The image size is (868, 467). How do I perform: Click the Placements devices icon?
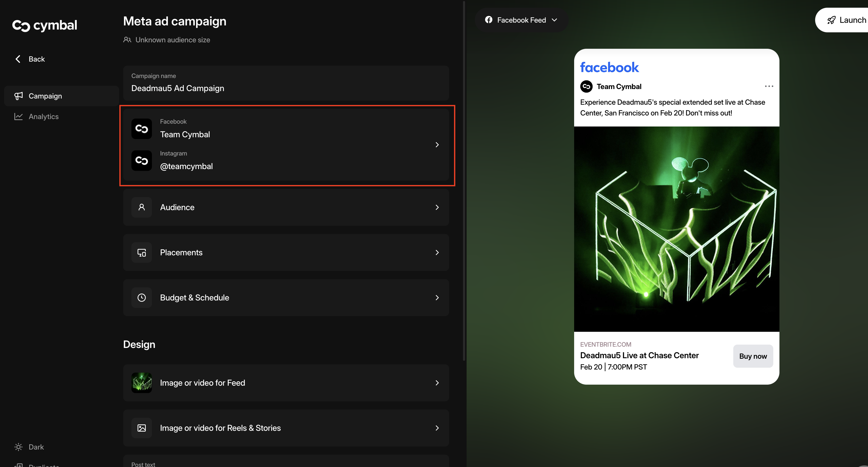tap(141, 252)
